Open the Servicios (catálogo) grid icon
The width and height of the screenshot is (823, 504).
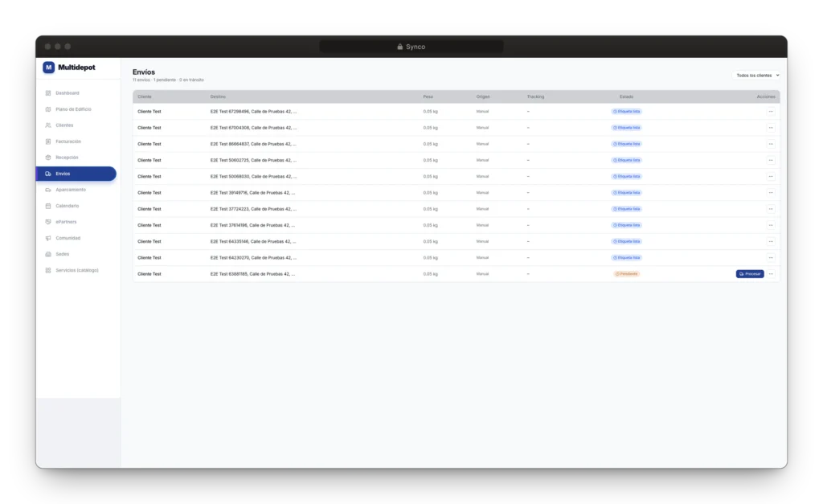pos(48,270)
